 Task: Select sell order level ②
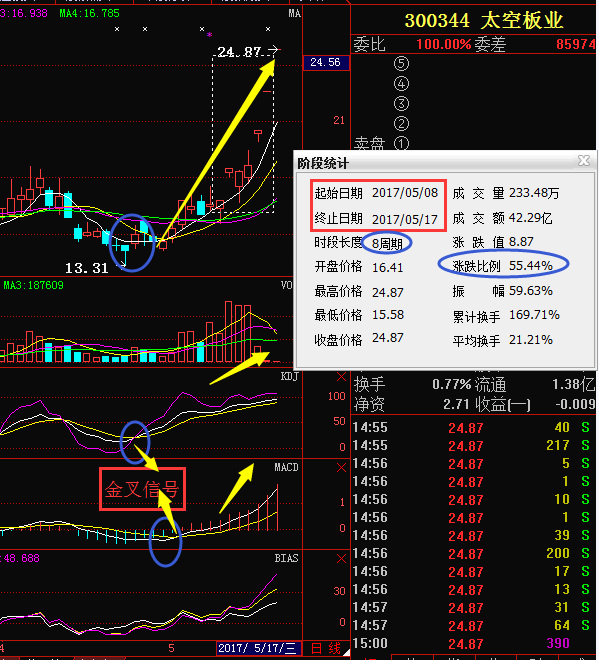tap(401, 124)
